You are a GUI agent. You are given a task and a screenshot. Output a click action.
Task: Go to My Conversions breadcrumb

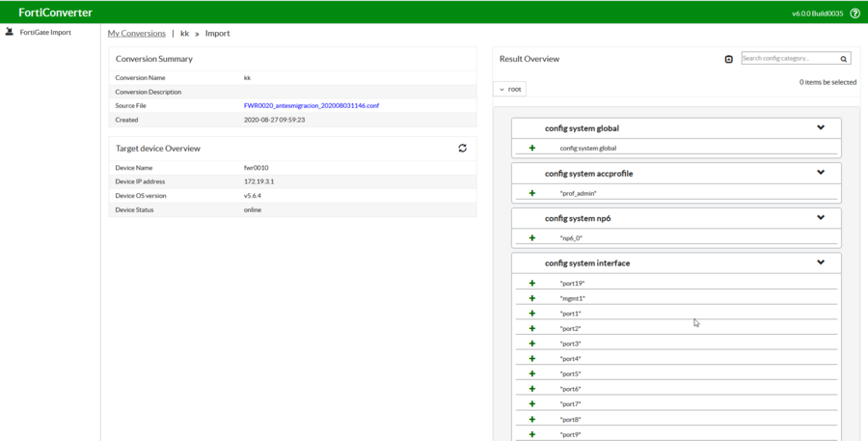[136, 33]
